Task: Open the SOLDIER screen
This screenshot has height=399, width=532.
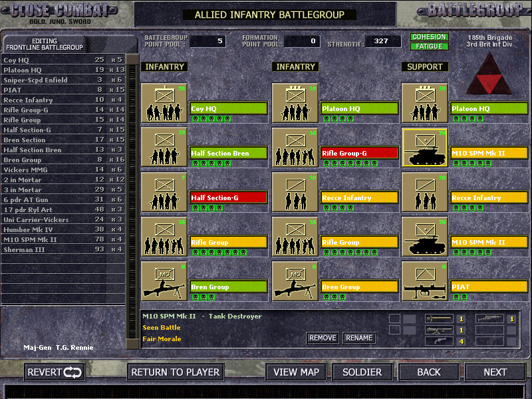Action: (362, 372)
